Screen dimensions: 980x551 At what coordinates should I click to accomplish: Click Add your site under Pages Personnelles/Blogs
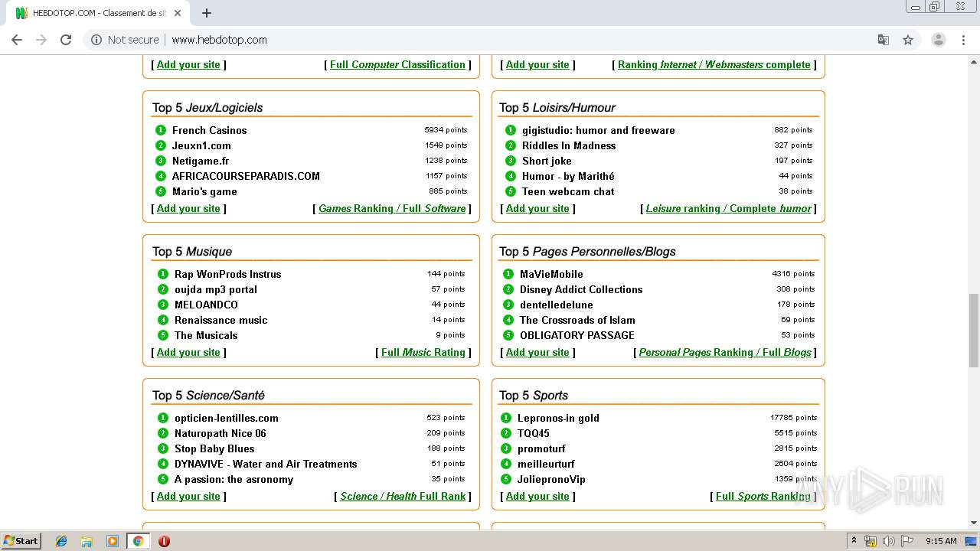pyautogui.click(x=537, y=352)
